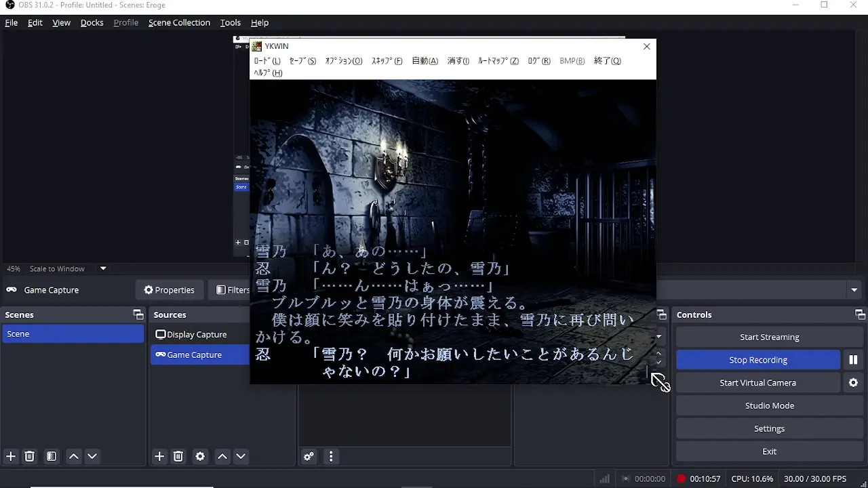
Task: Open the スキップ(F) menu in YKWIN
Action: tap(387, 61)
